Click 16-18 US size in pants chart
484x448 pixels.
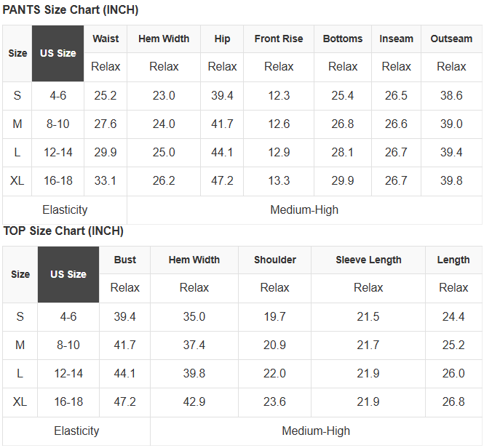(x=57, y=181)
